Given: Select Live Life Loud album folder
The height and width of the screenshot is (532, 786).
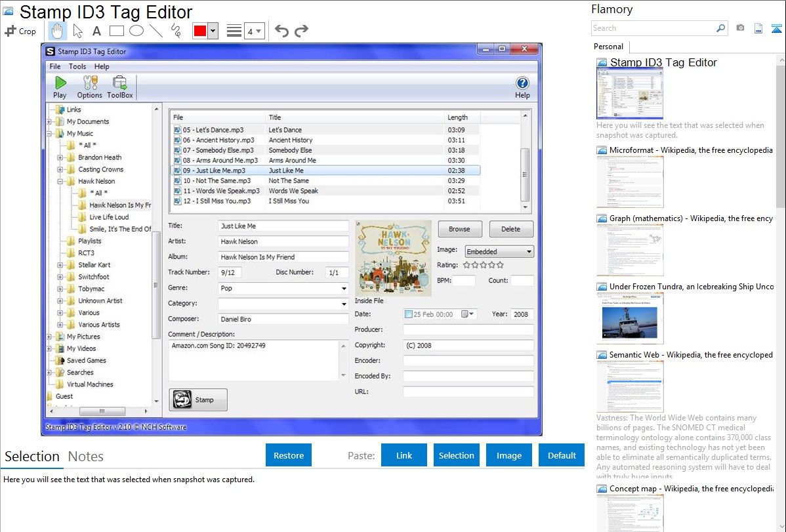Looking at the screenshot, I should click(109, 217).
